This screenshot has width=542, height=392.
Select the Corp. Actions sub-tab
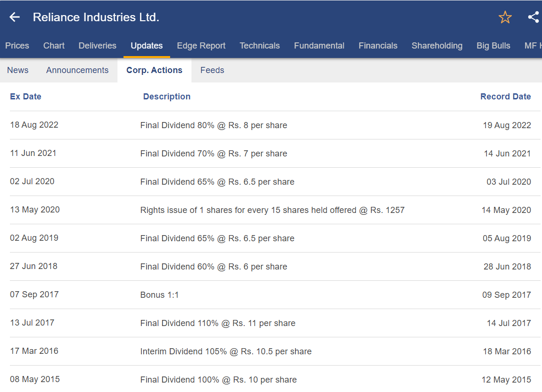(x=154, y=70)
